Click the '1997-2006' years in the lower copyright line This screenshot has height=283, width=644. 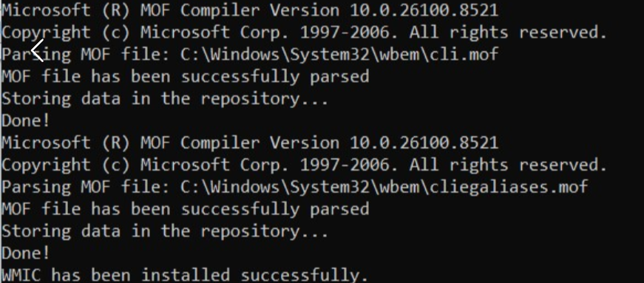coord(345,165)
